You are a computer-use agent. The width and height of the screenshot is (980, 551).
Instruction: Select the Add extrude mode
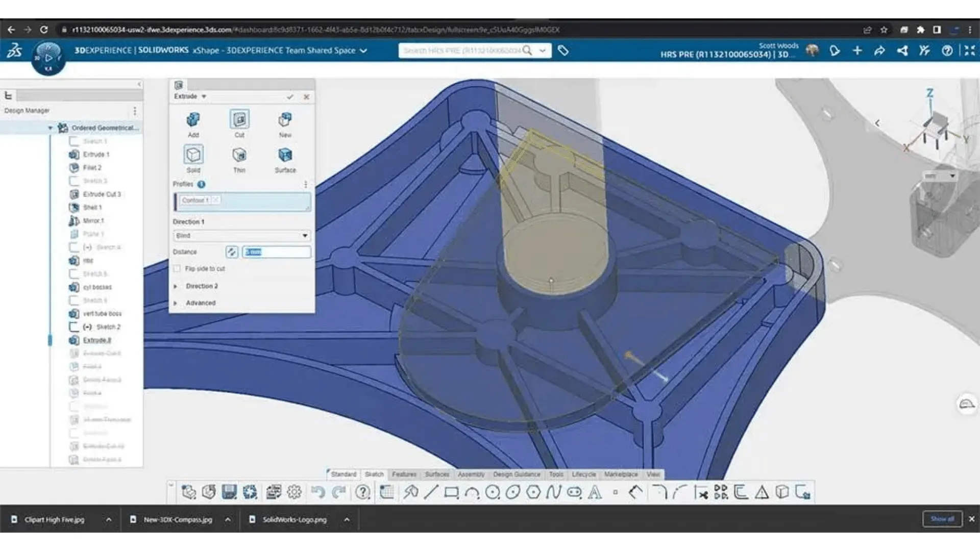click(x=193, y=124)
